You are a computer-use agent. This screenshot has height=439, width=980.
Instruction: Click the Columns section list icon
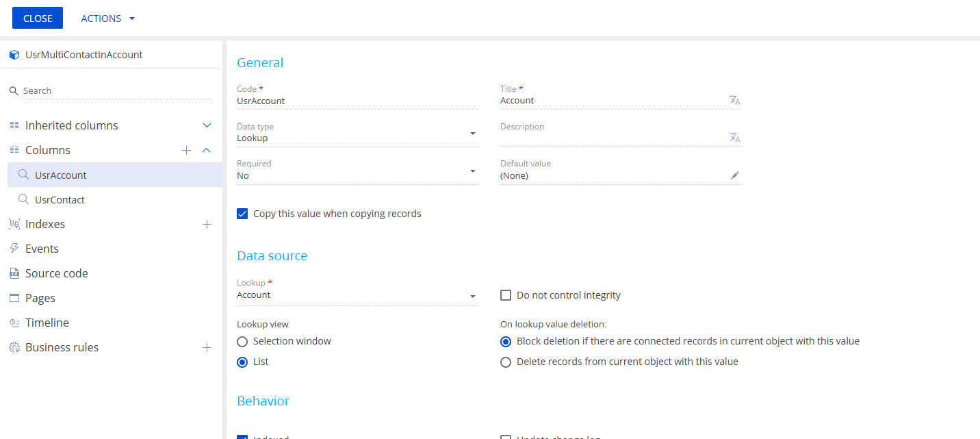14,150
